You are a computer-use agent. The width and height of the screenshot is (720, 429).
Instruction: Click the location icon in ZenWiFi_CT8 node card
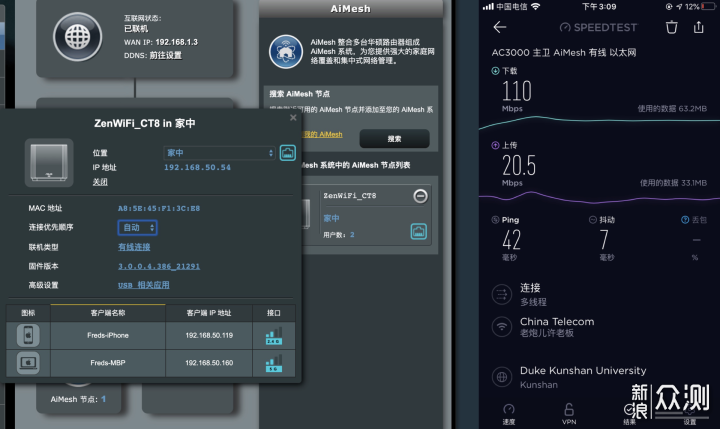418,231
